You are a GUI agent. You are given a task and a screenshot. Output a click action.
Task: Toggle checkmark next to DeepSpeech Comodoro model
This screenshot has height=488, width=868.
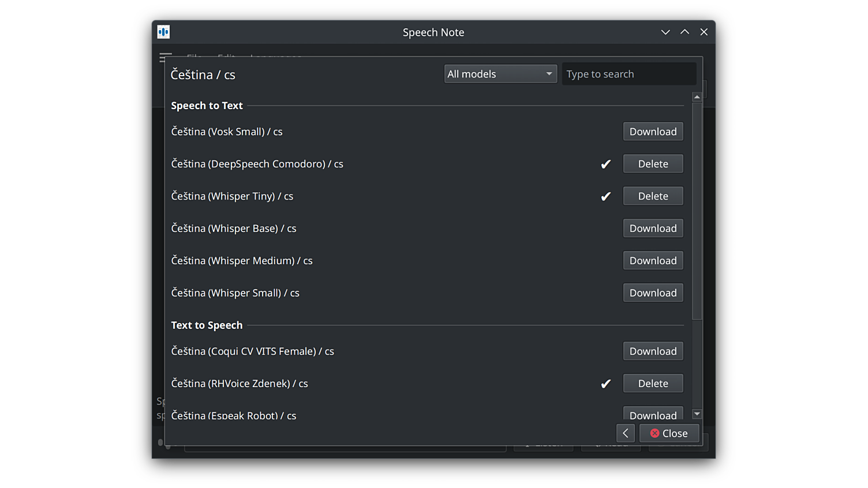click(605, 164)
